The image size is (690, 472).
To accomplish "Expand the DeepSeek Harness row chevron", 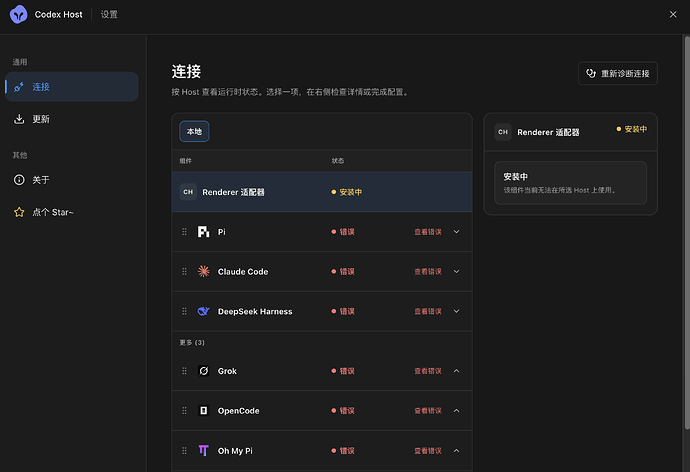I will point(456,311).
